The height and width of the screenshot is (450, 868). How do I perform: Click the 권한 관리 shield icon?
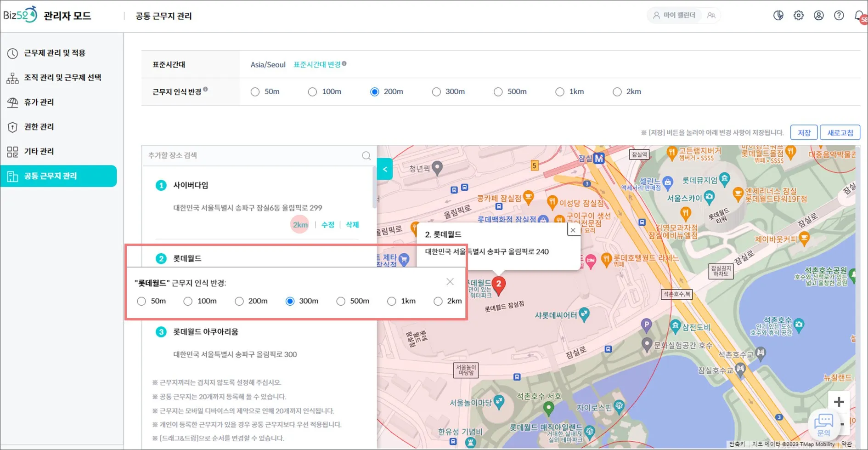[x=12, y=127]
